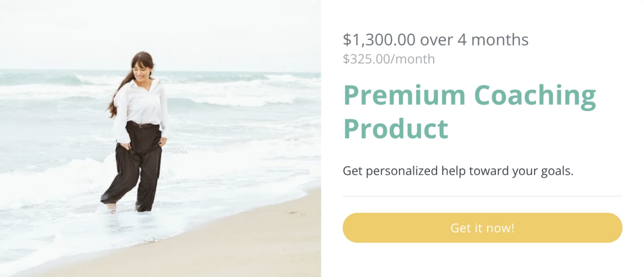Screen dimensions: 644x277
Task: Click the word Product in the title
Action: pos(396,129)
